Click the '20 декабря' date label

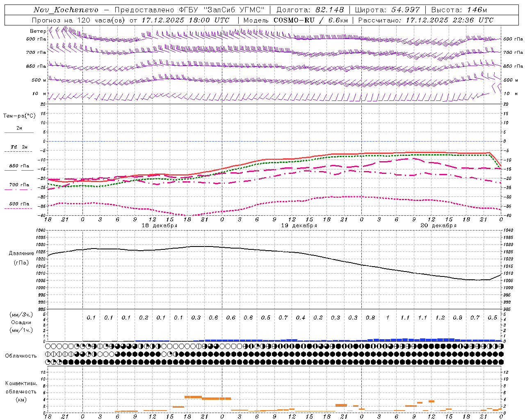pos(438,226)
